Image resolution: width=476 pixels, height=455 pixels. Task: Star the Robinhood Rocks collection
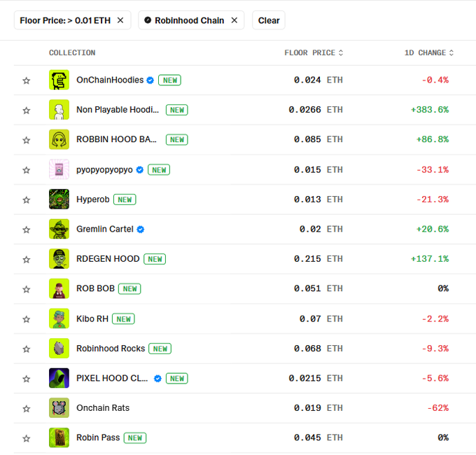click(x=27, y=349)
